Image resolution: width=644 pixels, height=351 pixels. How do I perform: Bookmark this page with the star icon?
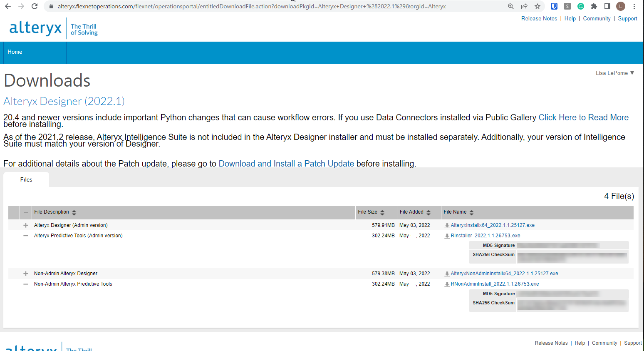click(x=537, y=6)
